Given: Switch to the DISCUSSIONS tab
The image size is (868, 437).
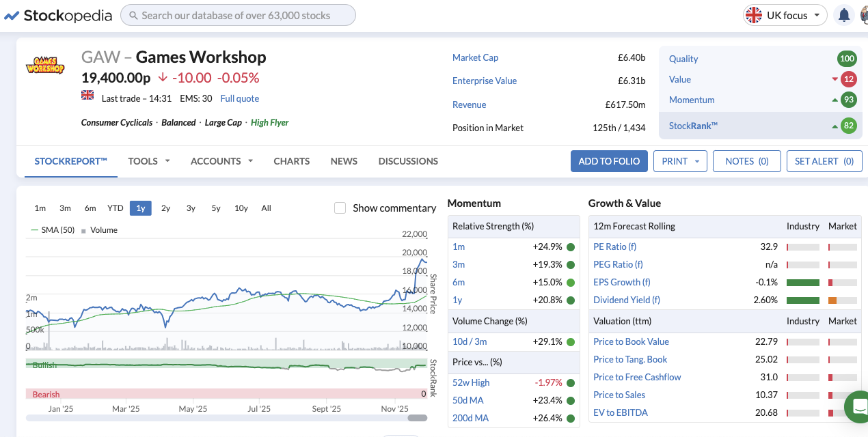Looking at the screenshot, I should pos(408,161).
